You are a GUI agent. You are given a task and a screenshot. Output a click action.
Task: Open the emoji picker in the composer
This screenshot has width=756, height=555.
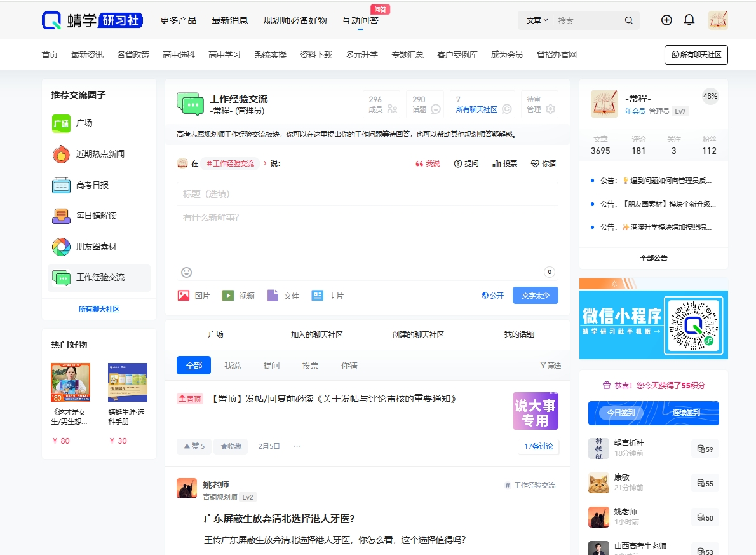point(186,272)
